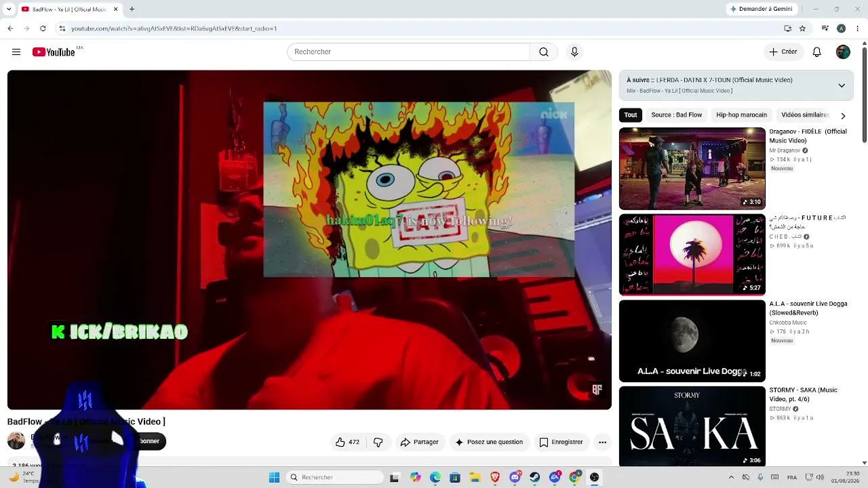Open the Draganov - FIDÈLE video title
The height and width of the screenshot is (488, 868).
coord(808,136)
